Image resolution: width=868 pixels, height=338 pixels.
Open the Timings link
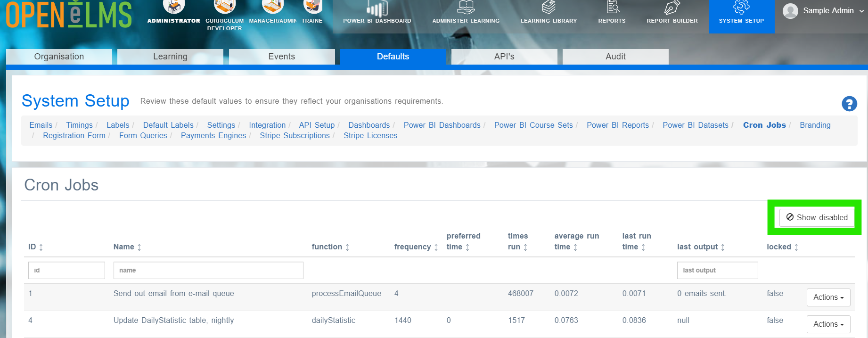[x=79, y=125]
